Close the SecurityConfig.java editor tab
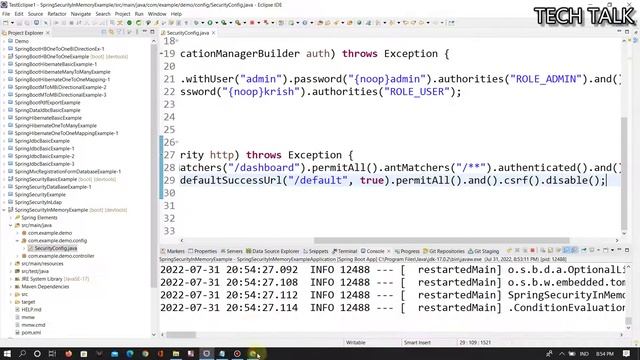The width and height of the screenshot is (640, 360). click(x=213, y=33)
